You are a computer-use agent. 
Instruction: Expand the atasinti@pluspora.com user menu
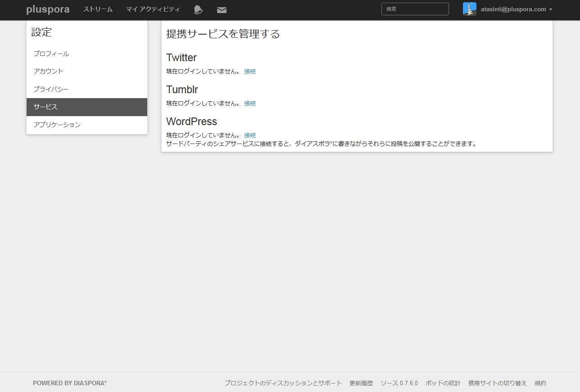click(x=517, y=9)
